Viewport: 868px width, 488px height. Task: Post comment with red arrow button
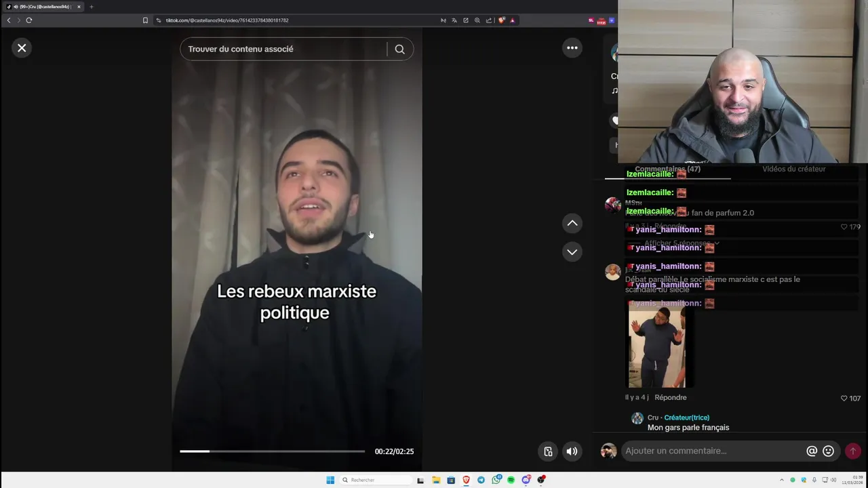click(853, 451)
